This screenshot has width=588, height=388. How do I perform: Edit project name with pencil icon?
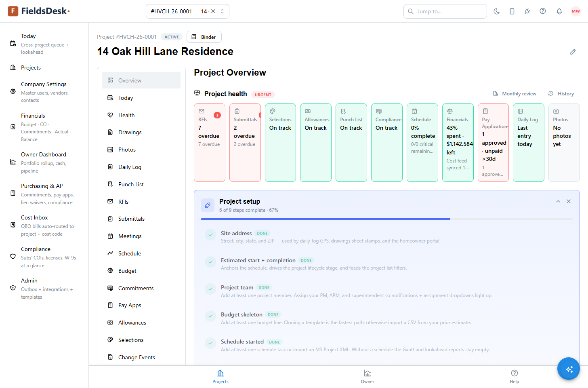pos(573,52)
